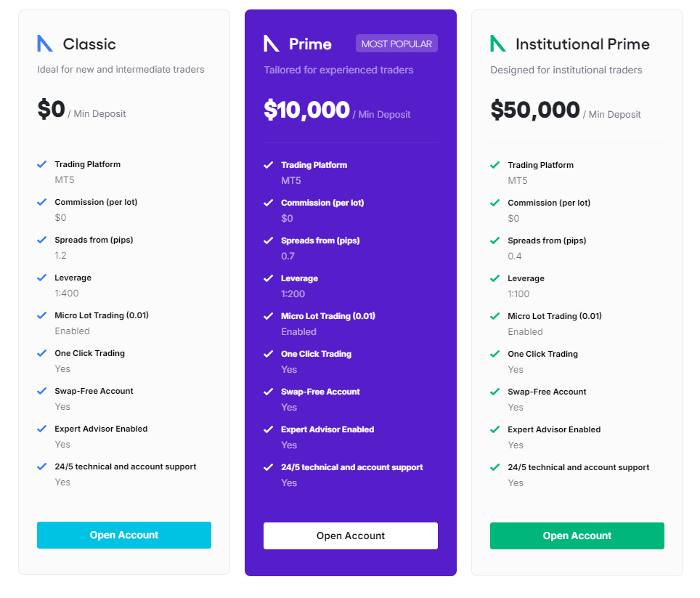Click the green Institutional Prime logo icon

tap(497, 44)
